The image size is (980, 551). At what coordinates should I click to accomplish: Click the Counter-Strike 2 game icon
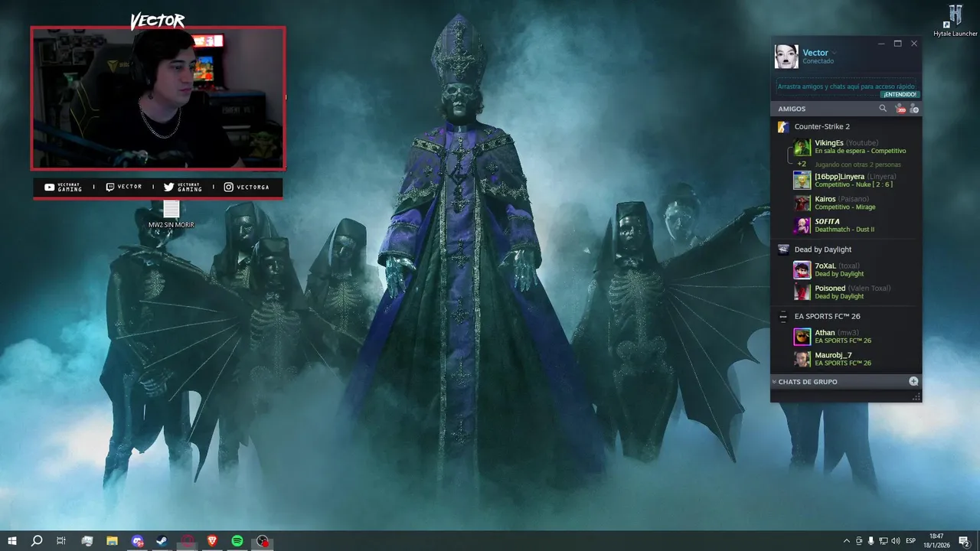[x=783, y=127]
